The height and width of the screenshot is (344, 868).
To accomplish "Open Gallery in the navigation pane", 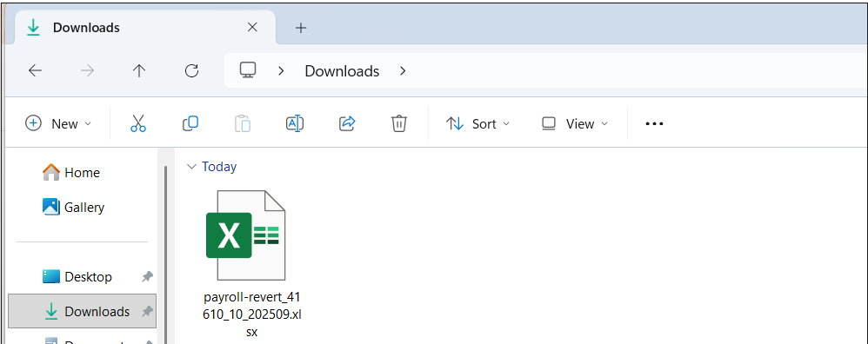I will coord(74,207).
